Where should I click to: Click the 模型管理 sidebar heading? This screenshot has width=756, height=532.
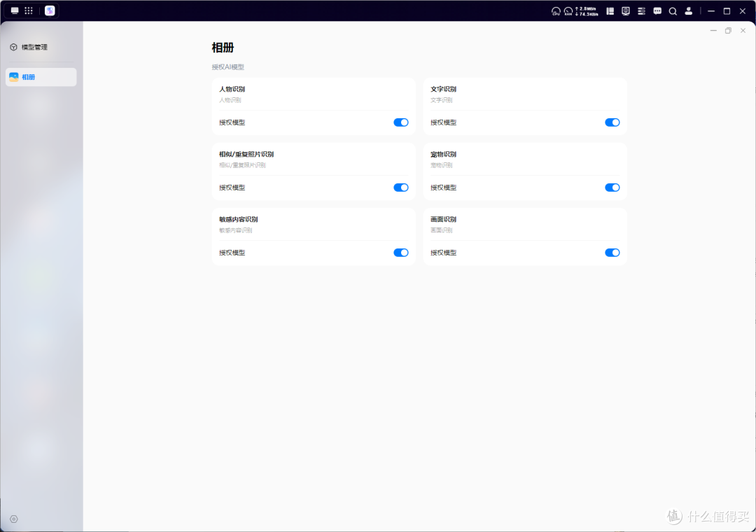pyautogui.click(x=34, y=47)
